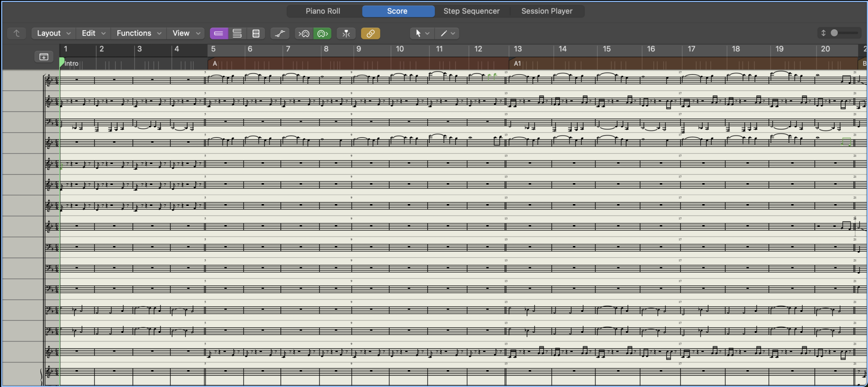
Task: Click the catch playhead icon
Action: 346,33
